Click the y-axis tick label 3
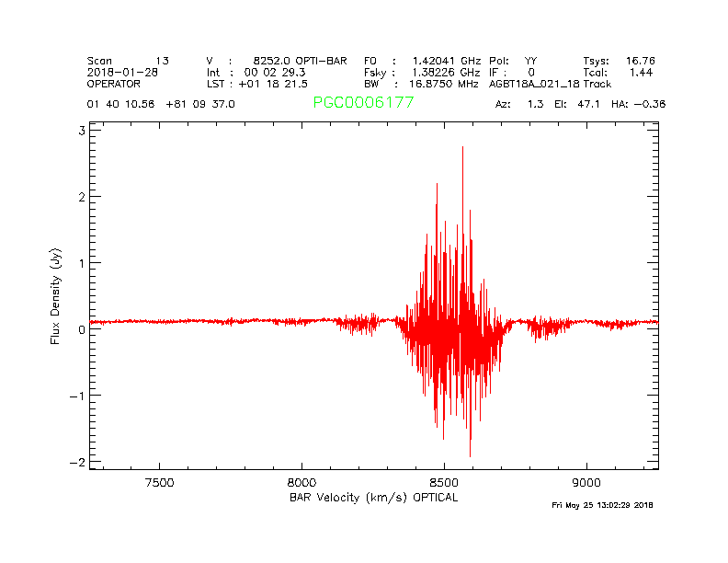The image size is (728, 563). pos(82,131)
